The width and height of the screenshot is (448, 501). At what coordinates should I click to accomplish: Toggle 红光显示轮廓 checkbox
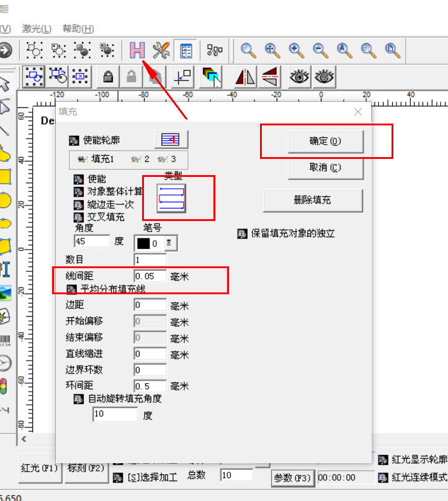click(383, 460)
